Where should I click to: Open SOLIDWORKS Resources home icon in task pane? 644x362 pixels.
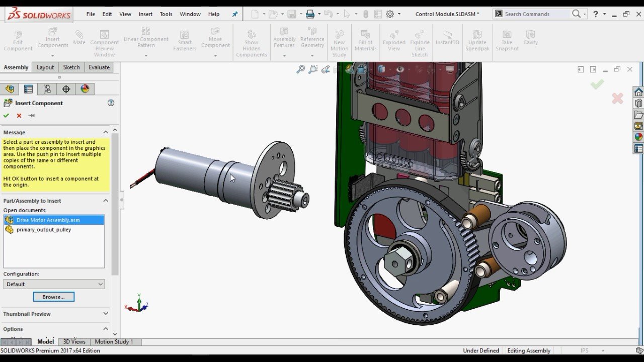[638, 92]
